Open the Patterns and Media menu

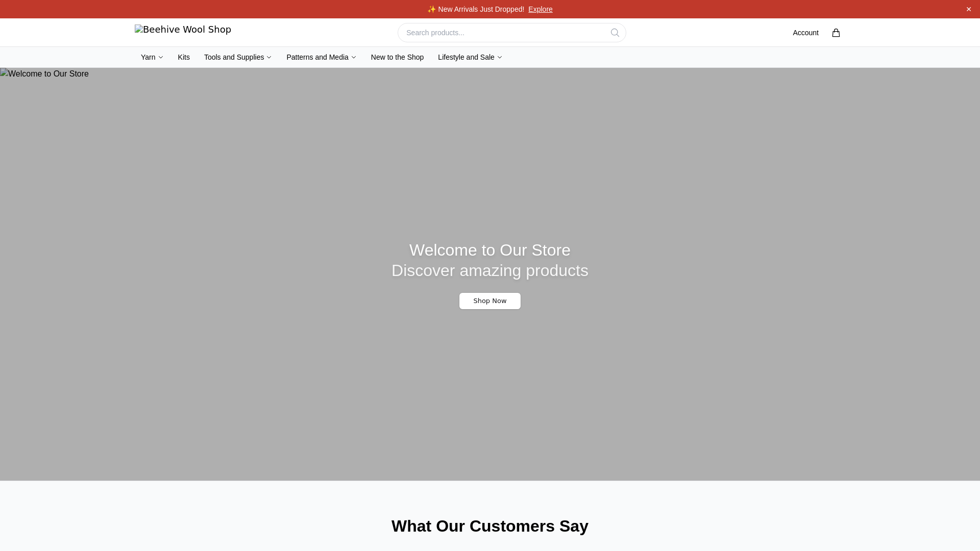click(x=317, y=57)
